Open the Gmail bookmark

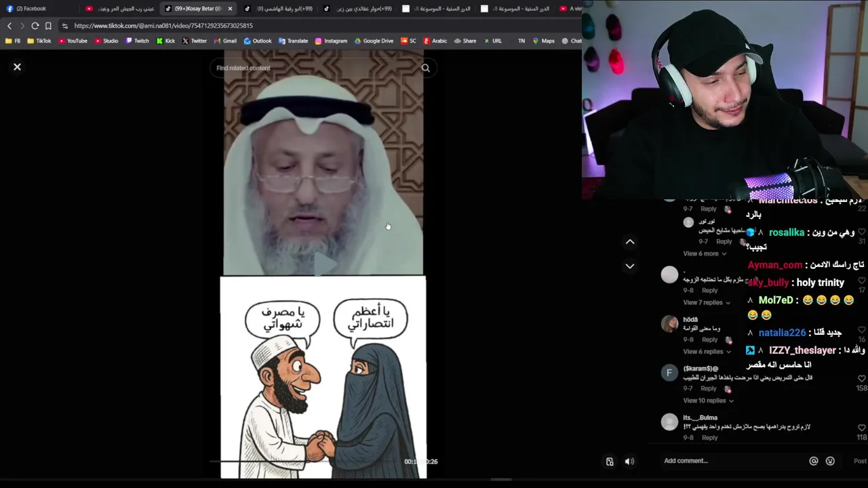coord(225,41)
